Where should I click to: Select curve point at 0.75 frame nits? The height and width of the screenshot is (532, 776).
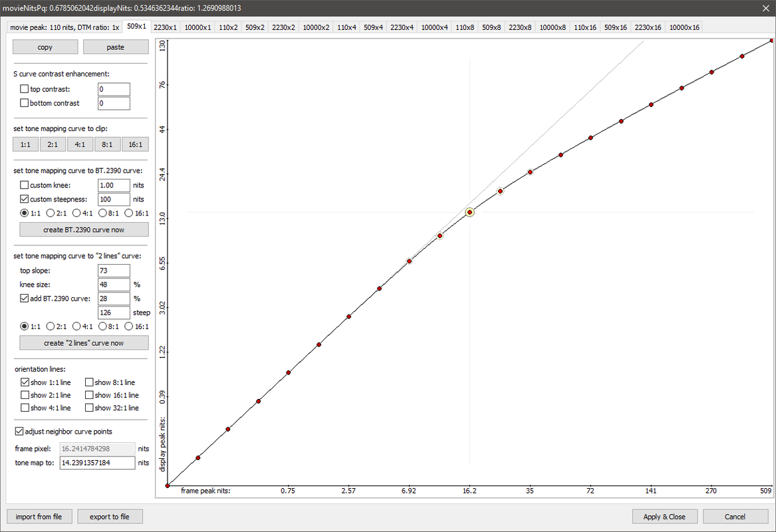(x=289, y=372)
